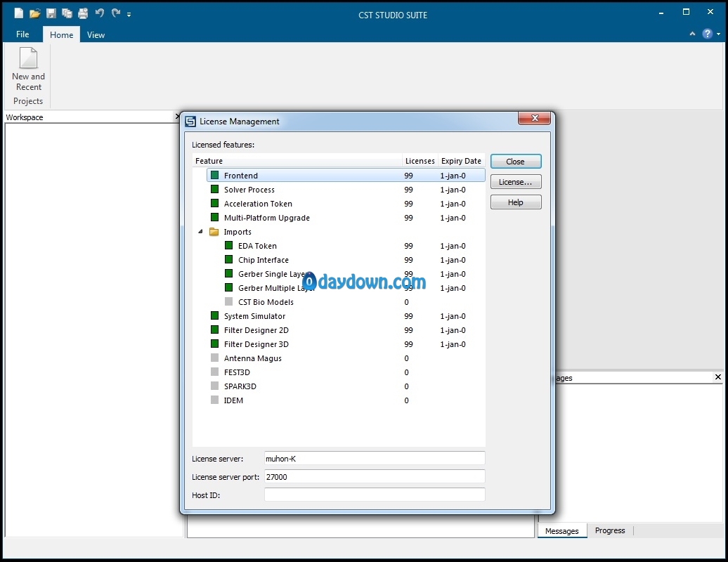Click the Help button in License Management
Screen dimensions: 728x562
[516, 202]
